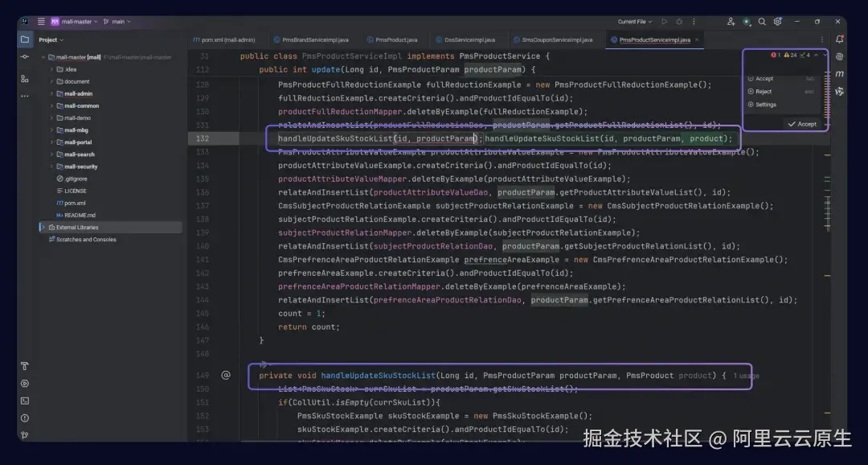Image resolution: width=868 pixels, height=465 pixels.
Task: Click the warnings count indicator showing 24
Action: [791, 56]
